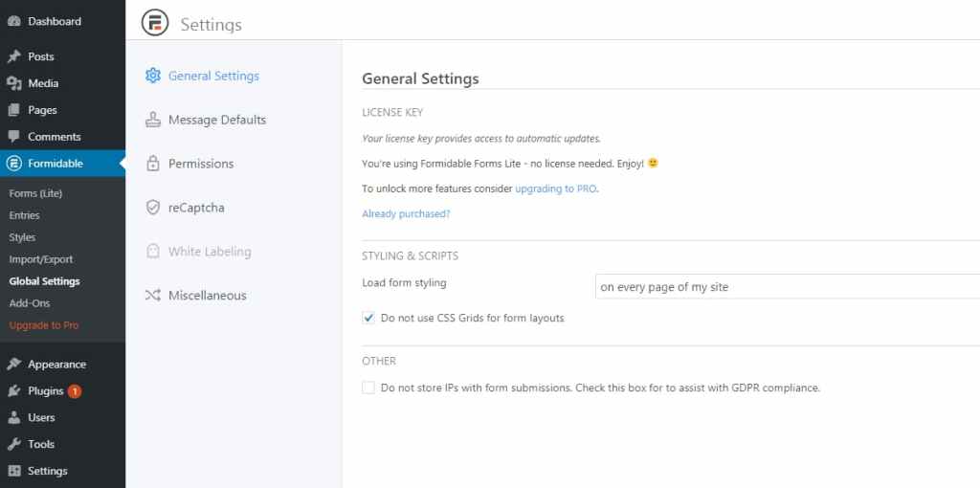
Task: Click the Formidable logo in Settings header
Action: click(x=155, y=23)
